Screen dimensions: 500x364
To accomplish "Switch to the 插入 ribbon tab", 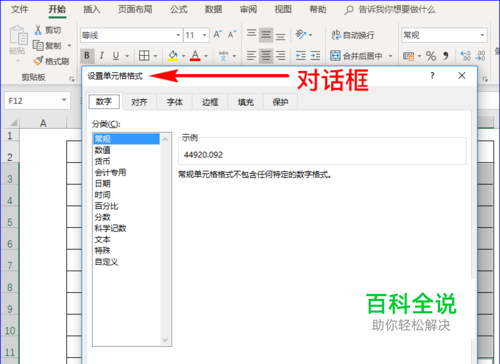I will click(x=92, y=9).
